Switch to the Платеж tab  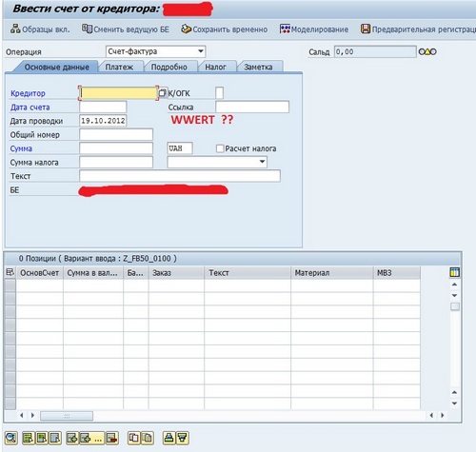pos(119,67)
